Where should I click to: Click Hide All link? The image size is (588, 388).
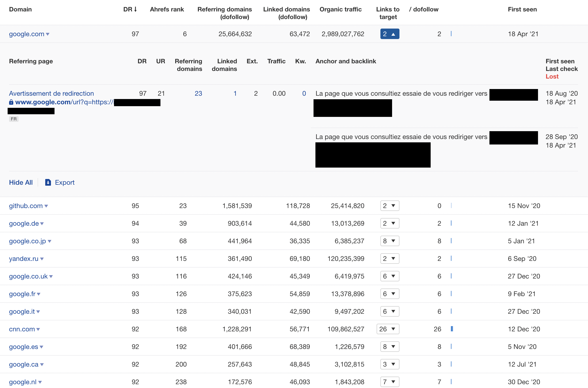point(21,182)
